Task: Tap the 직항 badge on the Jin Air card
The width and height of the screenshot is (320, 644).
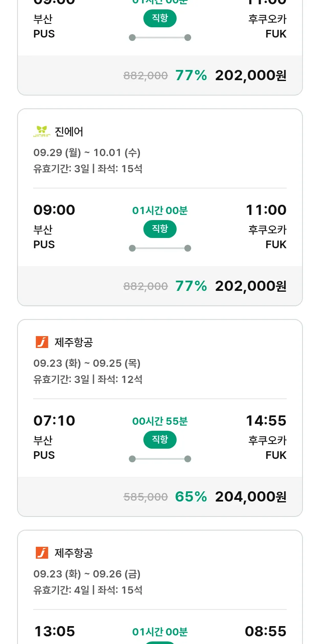Action: [x=160, y=229]
